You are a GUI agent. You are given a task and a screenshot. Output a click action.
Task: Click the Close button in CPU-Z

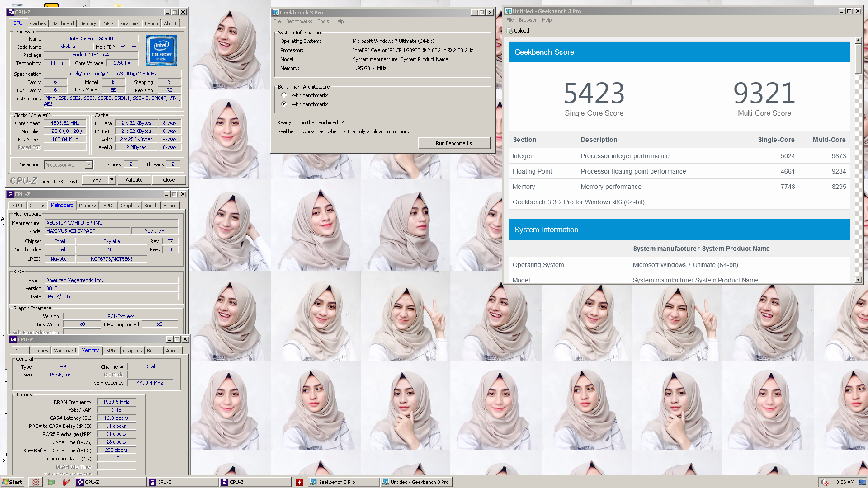point(169,180)
